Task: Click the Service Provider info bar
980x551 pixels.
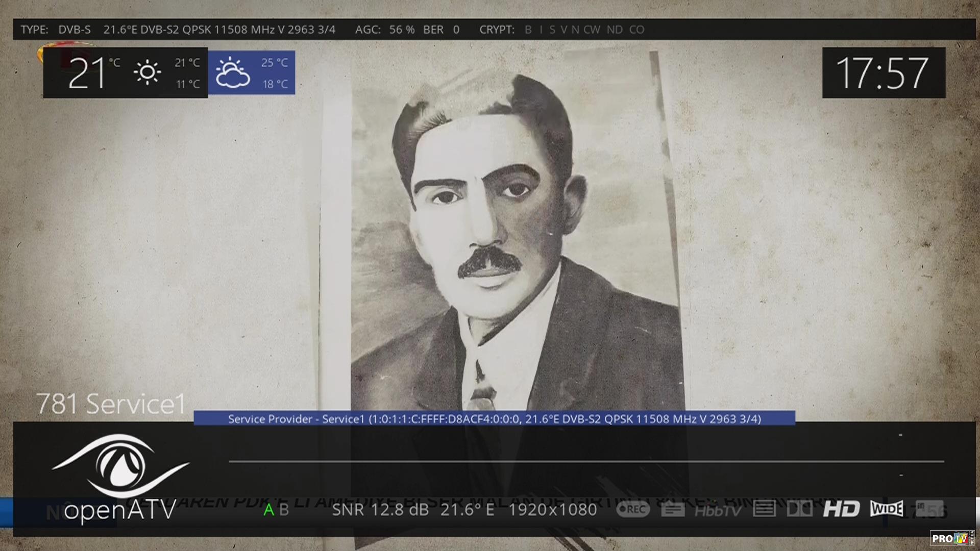Action: (x=494, y=419)
